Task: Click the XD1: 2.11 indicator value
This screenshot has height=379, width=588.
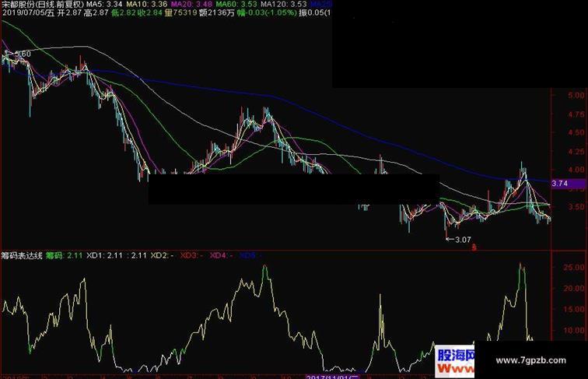Action: [105, 255]
